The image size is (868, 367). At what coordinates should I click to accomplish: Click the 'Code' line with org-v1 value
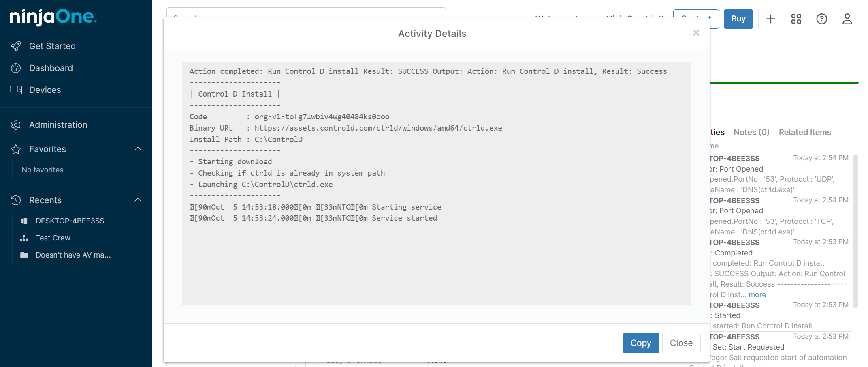tap(290, 117)
